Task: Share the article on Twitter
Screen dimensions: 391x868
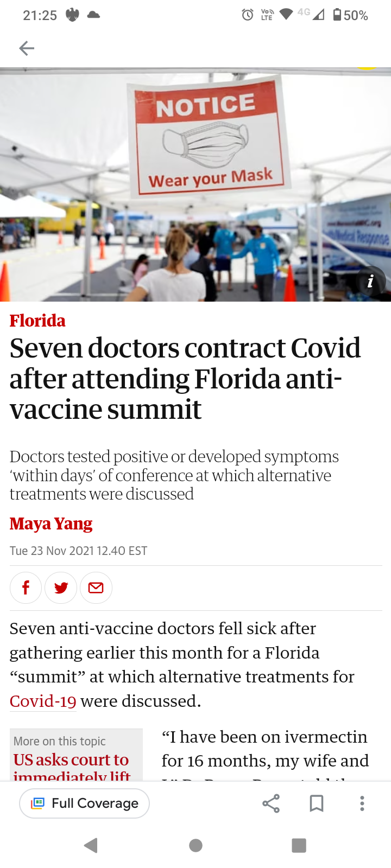Action: tap(61, 588)
